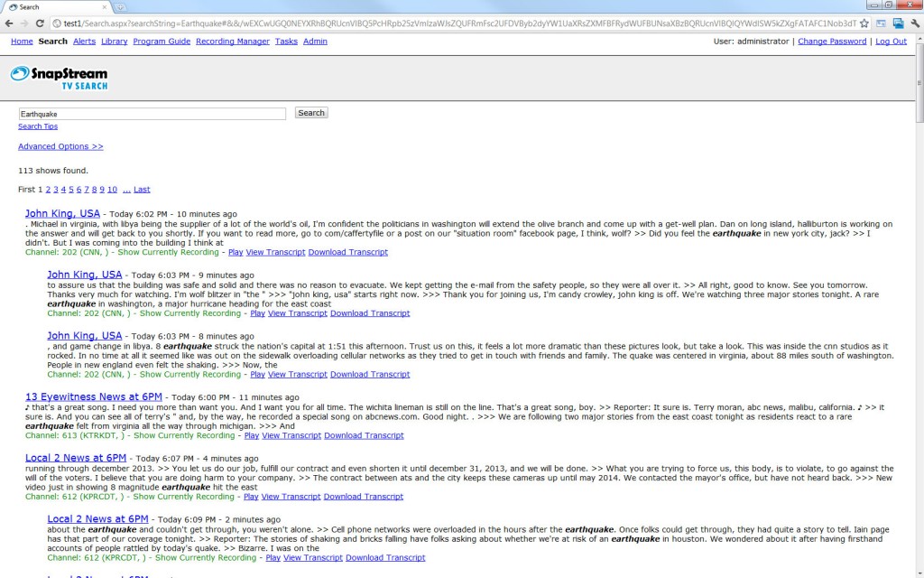Bookmark this page with the star icon
The width and height of the screenshot is (924, 578).
pyautogui.click(x=864, y=23)
